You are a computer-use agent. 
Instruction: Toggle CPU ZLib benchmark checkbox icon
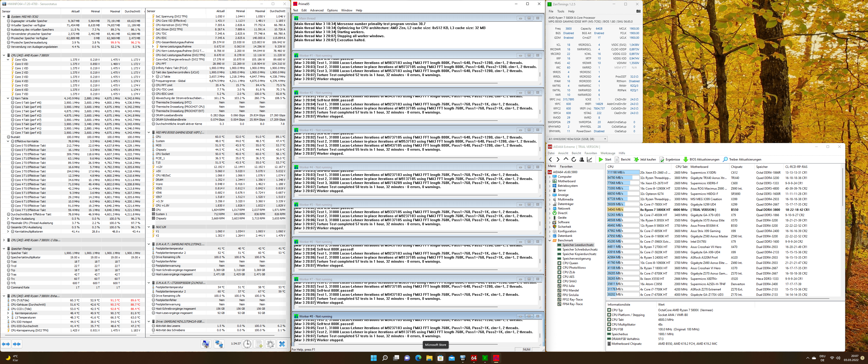pos(559,272)
